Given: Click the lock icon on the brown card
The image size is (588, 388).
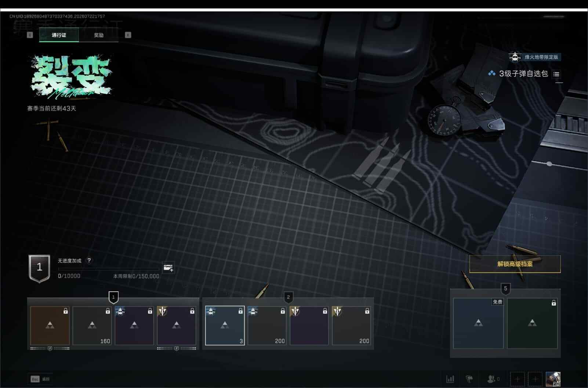Looking at the screenshot, I should click(x=66, y=311).
